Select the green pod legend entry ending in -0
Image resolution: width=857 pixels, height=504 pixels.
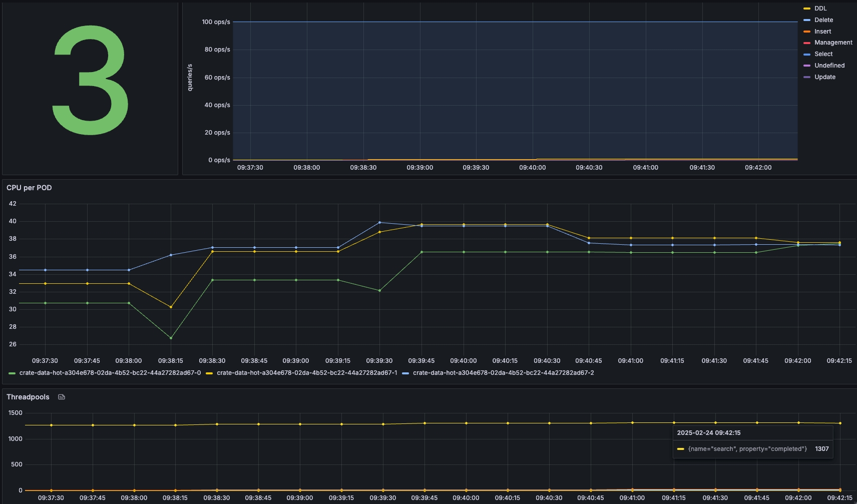click(110, 373)
